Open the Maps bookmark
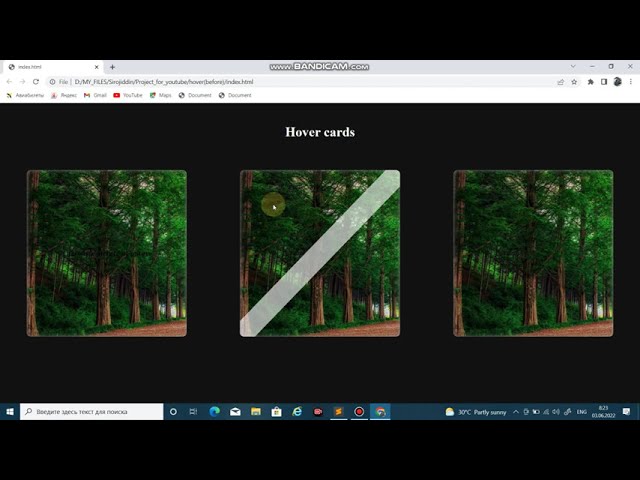This screenshot has height=480, width=640. pyautogui.click(x=160, y=95)
